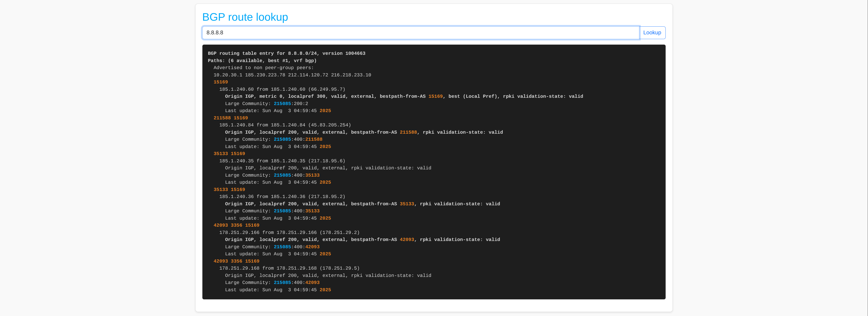Click 15169 in the '211588 15169' path line
The height and width of the screenshot is (316, 868).
click(x=241, y=118)
